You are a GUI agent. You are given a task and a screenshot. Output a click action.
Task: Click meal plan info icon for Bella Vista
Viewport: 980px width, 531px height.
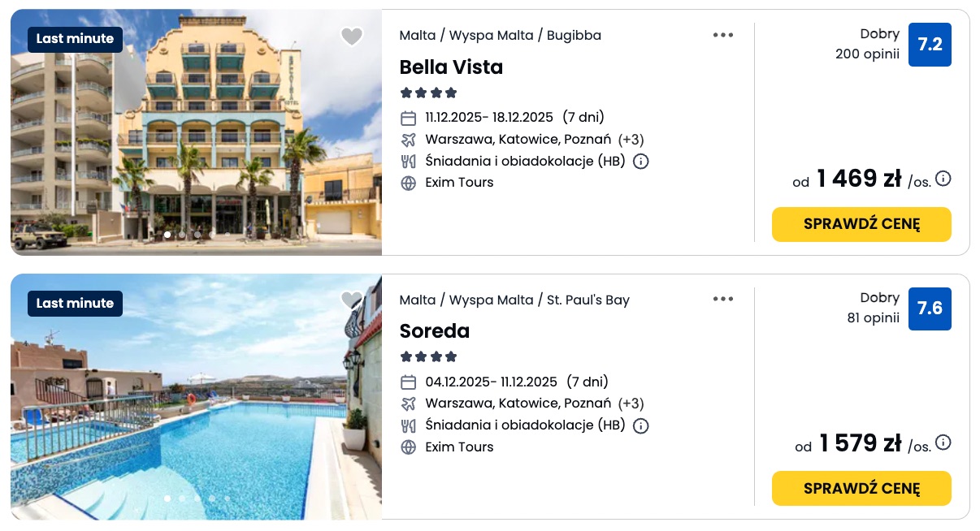(x=640, y=161)
